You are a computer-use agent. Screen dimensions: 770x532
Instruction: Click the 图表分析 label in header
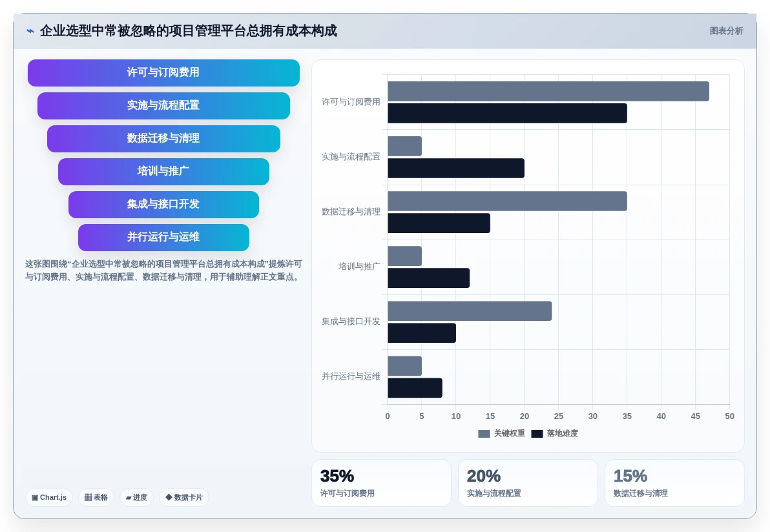[x=726, y=31]
